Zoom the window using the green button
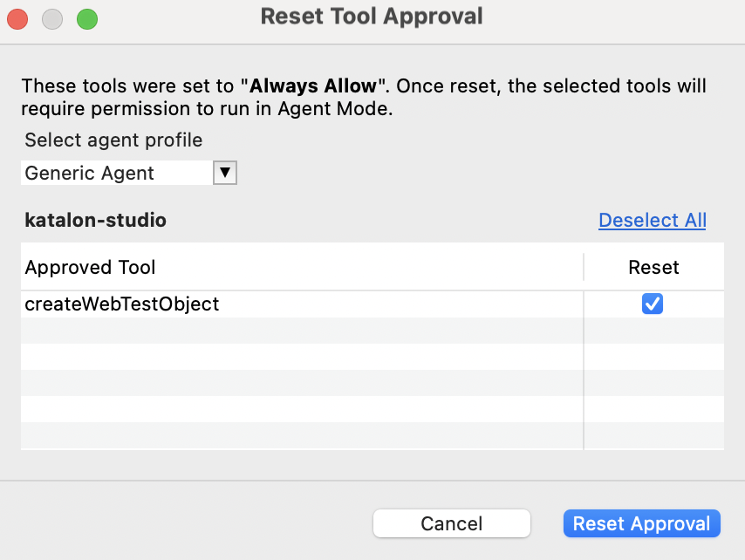Screen dimensions: 745x560 point(85,18)
